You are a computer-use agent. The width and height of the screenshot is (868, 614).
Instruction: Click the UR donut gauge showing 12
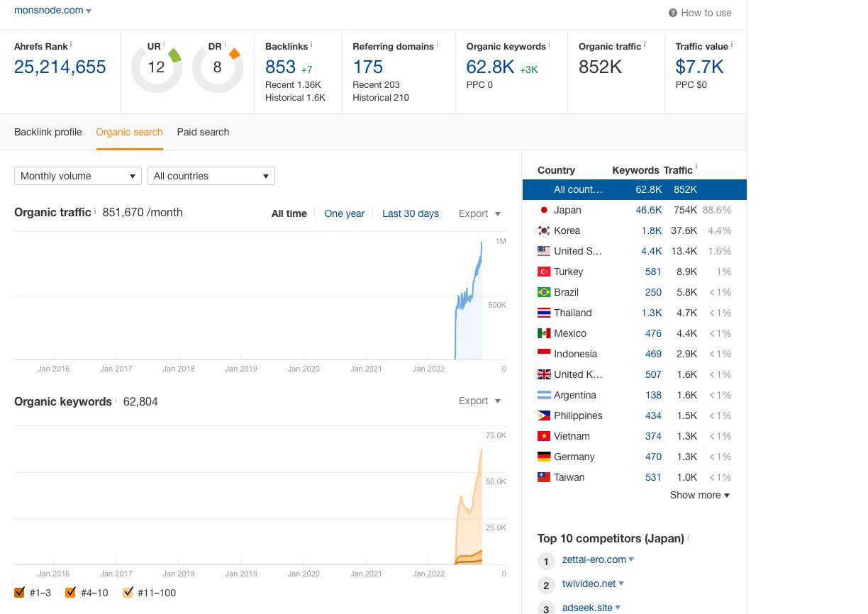[156, 67]
